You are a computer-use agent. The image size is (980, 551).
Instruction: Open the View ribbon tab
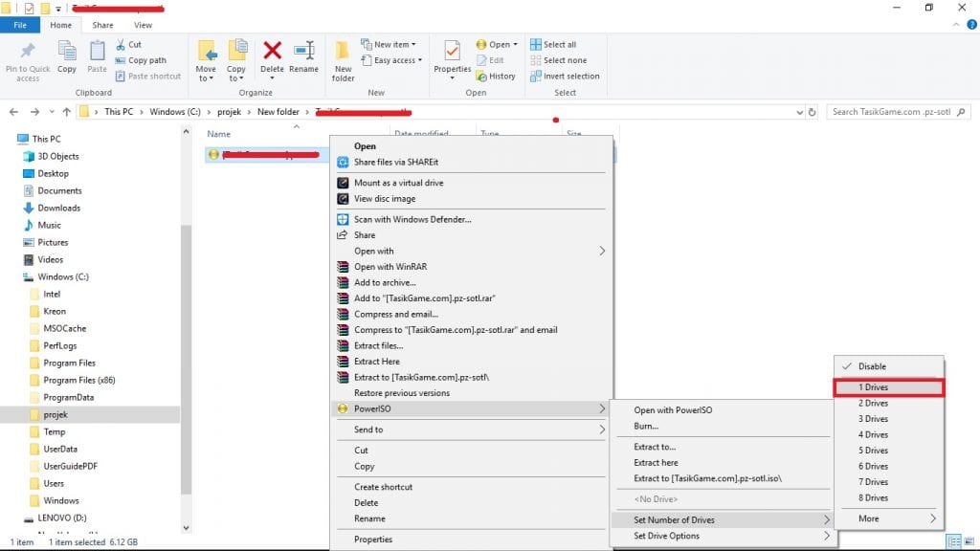tap(143, 25)
